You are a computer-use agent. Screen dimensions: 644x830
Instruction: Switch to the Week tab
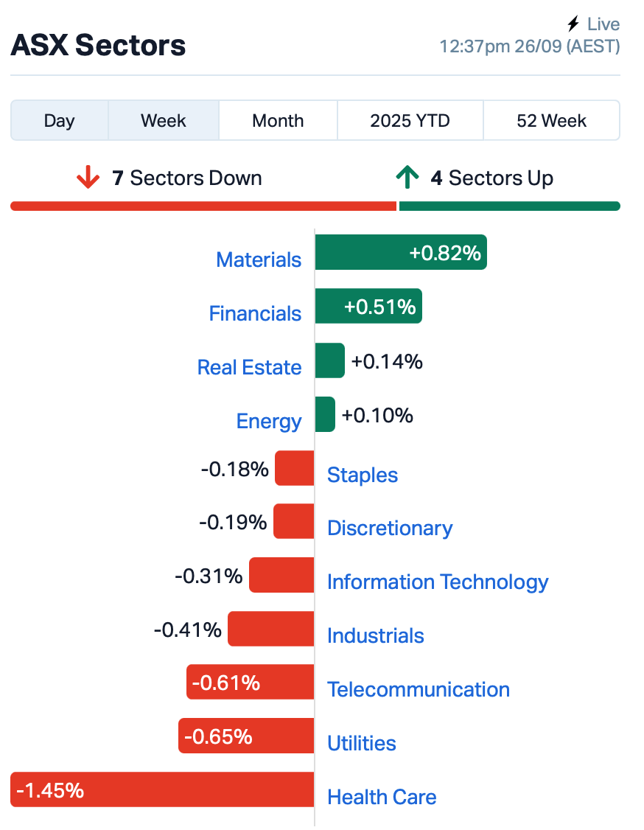pos(164,121)
